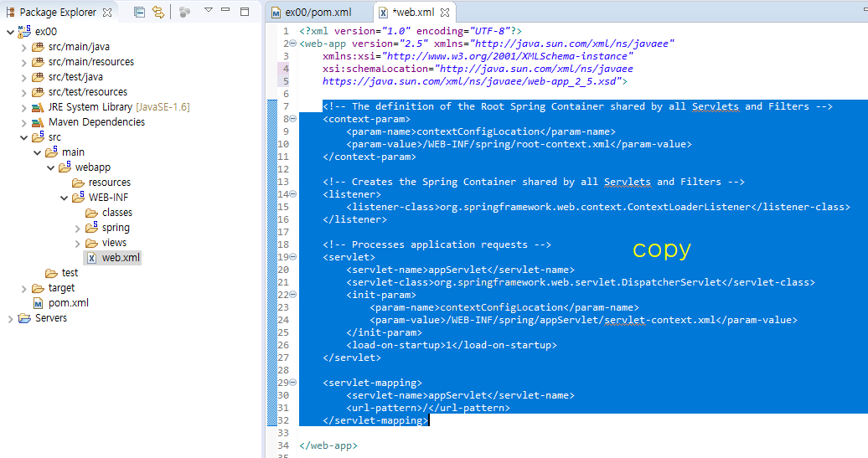
Task: Click the DispatcherServlet class name text
Action: (x=671, y=282)
